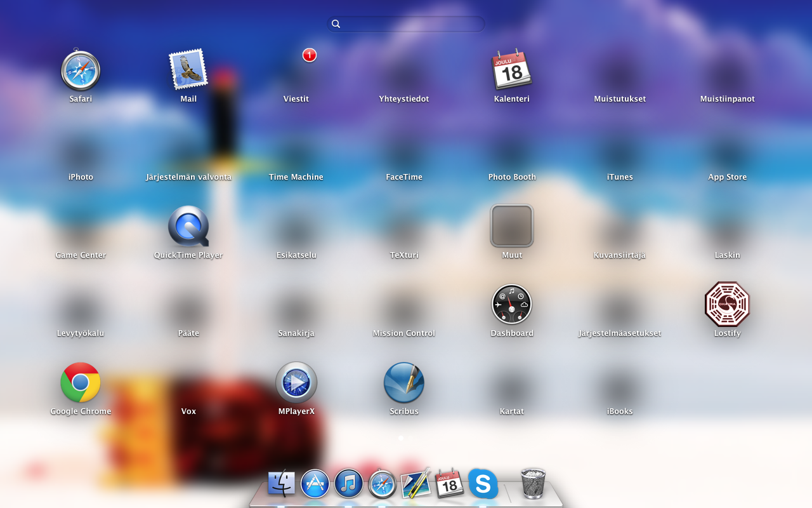Launch the Mail stamp icon
This screenshot has width=812, height=508.
(188, 69)
